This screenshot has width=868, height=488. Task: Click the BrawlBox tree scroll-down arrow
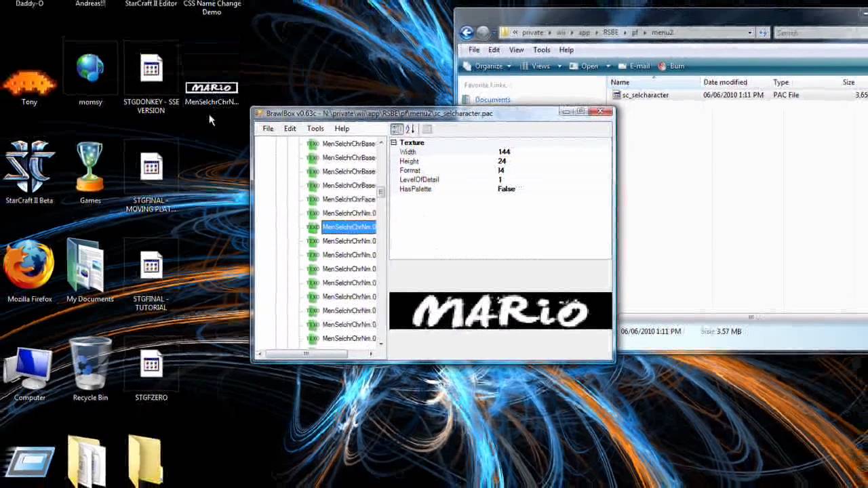[381, 344]
